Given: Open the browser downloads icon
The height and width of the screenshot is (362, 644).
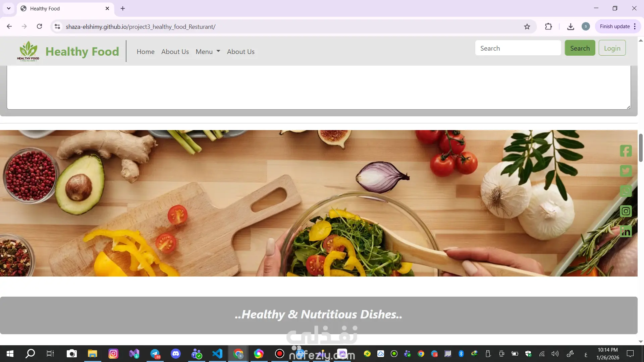Looking at the screenshot, I should click(571, 26).
